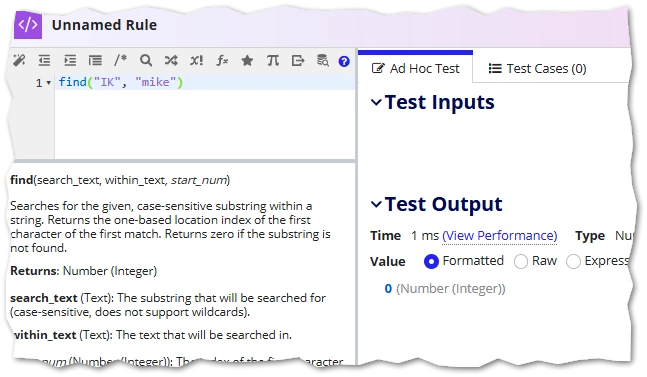647x377 pixels.
Task: Click the magic wand format icon
Action: (19, 61)
